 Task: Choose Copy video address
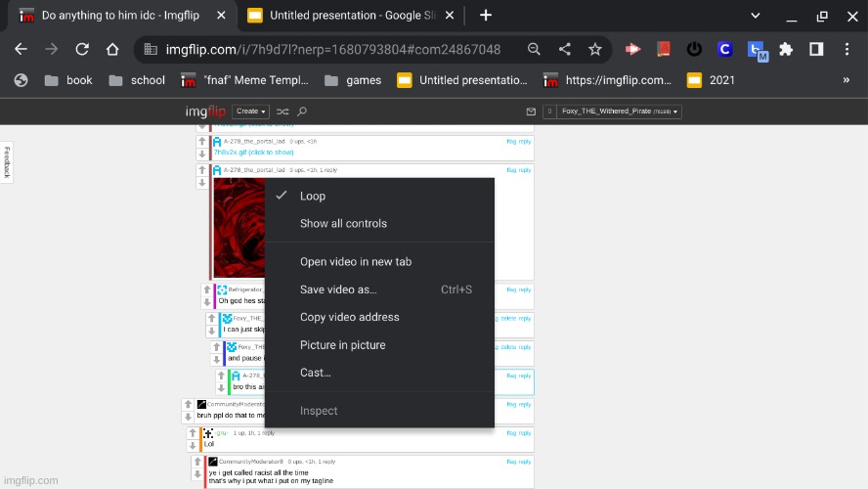click(x=379, y=317)
